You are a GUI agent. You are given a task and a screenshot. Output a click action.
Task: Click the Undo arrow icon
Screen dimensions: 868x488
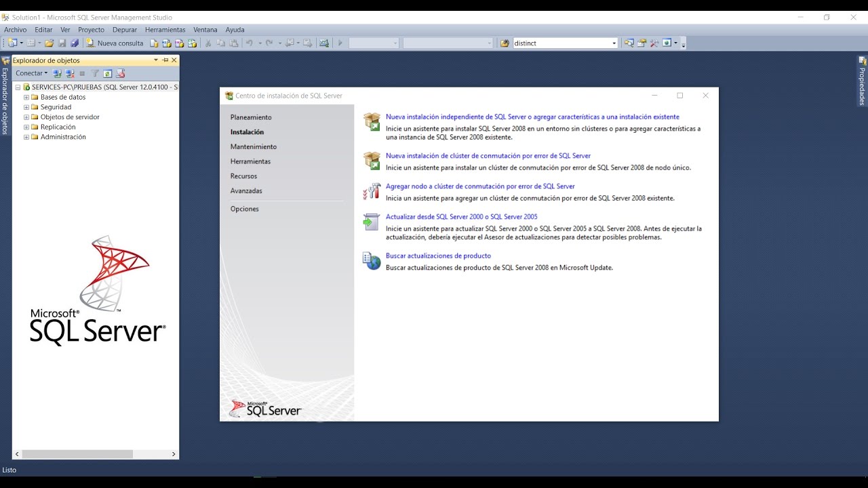click(250, 43)
